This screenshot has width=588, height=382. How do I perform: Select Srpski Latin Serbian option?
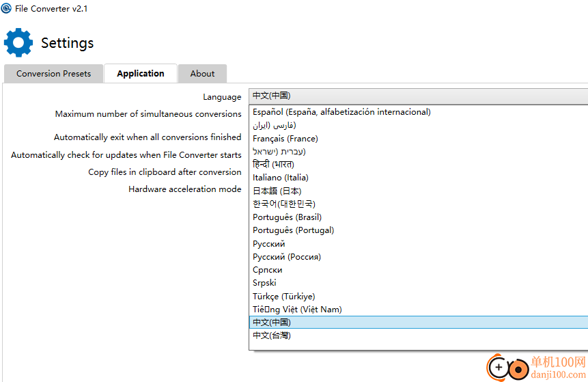coord(419,282)
